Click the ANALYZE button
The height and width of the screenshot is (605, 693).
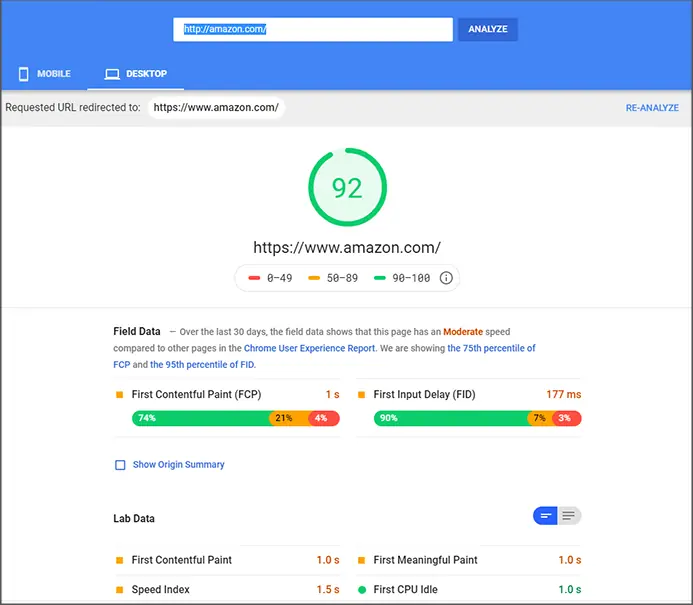[x=487, y=29]
